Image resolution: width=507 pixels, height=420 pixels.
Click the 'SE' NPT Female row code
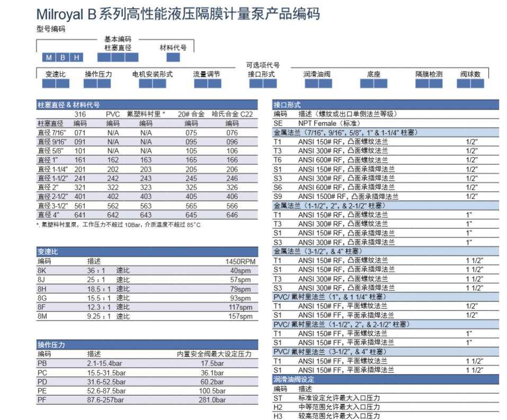(278, 123)
